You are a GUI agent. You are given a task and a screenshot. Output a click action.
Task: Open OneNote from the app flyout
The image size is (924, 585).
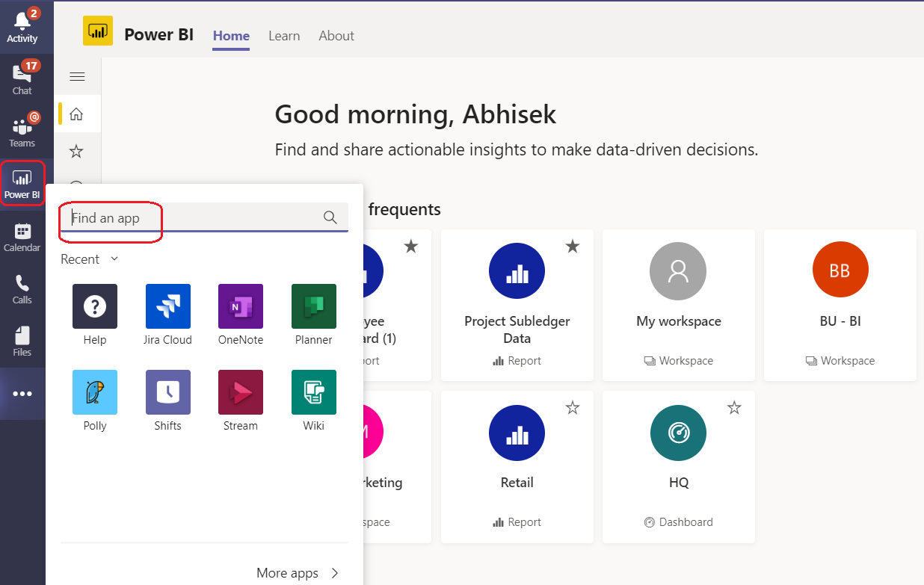click(x=240, y=306)
